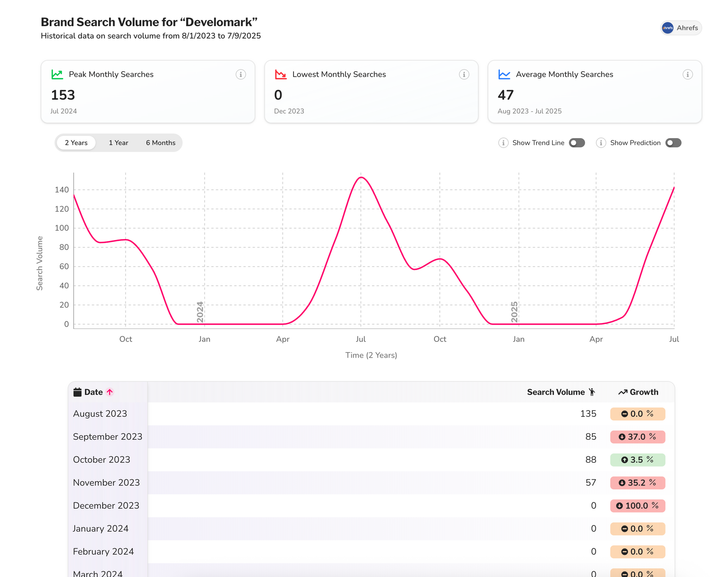Click down-arrow icon in November 2023 growth badge
The height and width of the screenshot is (577, 728).
(622, 483)
